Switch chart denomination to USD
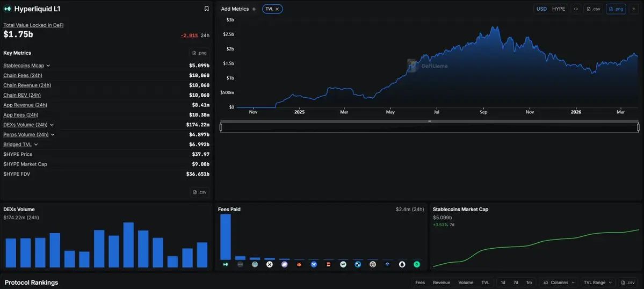644x289 pixels. pos(542,9)
